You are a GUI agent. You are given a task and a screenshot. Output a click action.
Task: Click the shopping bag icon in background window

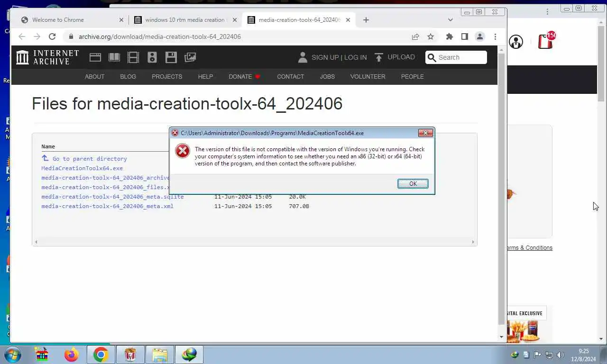[546, 41]
